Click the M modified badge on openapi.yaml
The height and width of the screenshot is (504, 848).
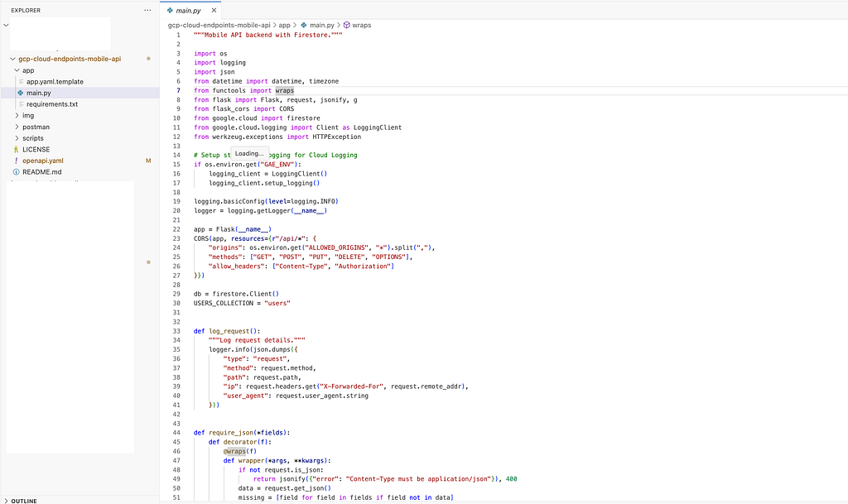[148, 161]
